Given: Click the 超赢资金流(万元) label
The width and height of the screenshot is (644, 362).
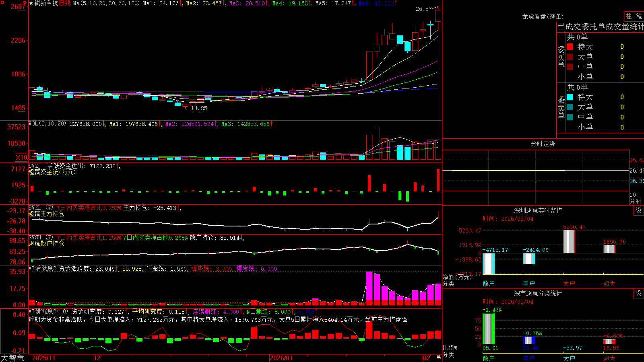Looking at the screenshot, I should click(52, 172).
